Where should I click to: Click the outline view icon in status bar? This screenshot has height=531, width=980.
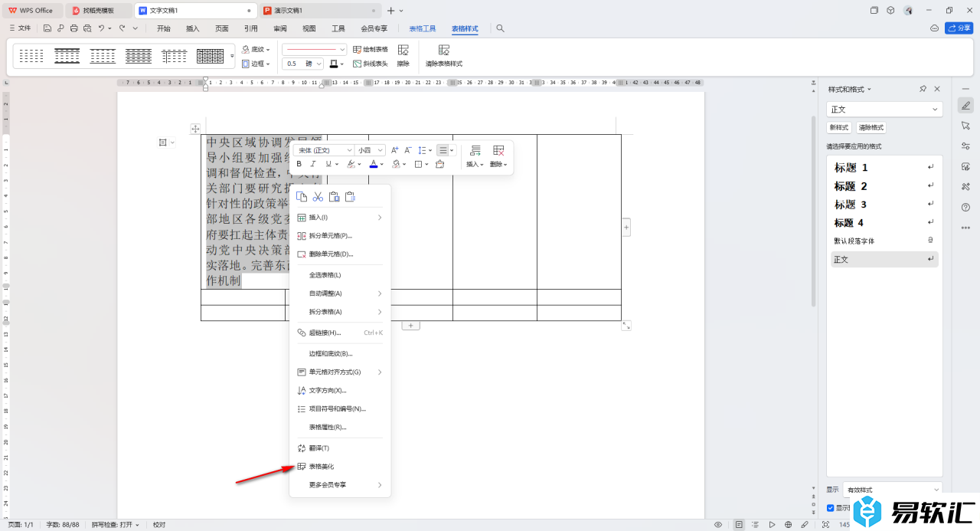[x=755, y=525]
